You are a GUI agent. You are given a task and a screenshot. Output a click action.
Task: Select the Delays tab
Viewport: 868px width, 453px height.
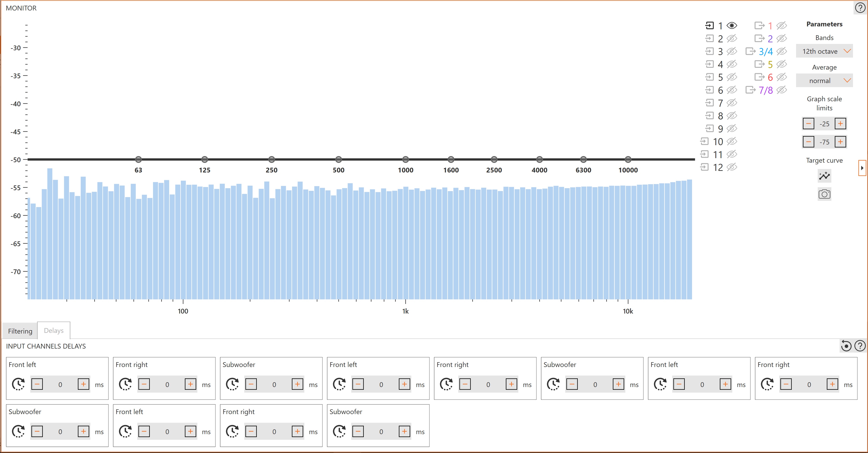point(53,331)
